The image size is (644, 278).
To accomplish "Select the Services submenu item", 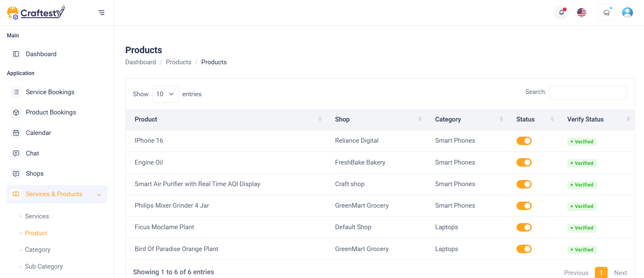I will click(x=37, y=216).
